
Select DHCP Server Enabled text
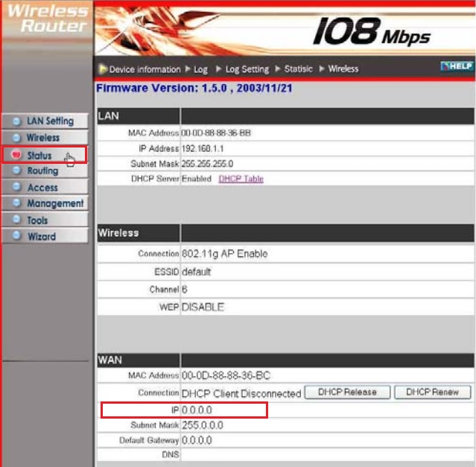pyautogui.click(x=197, y=179)
